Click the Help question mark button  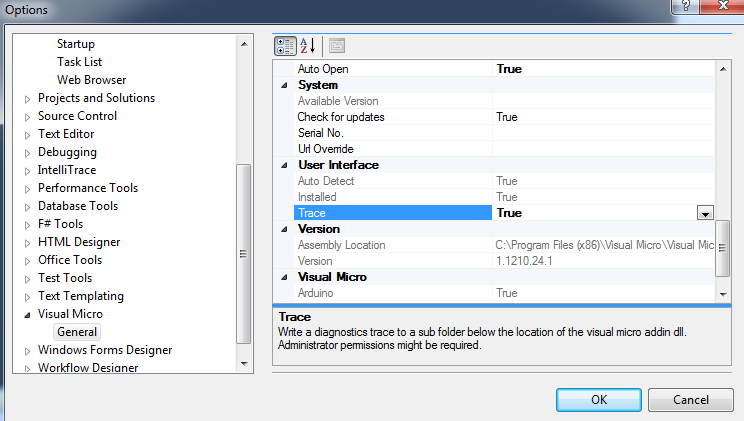(x=686, y=6)
